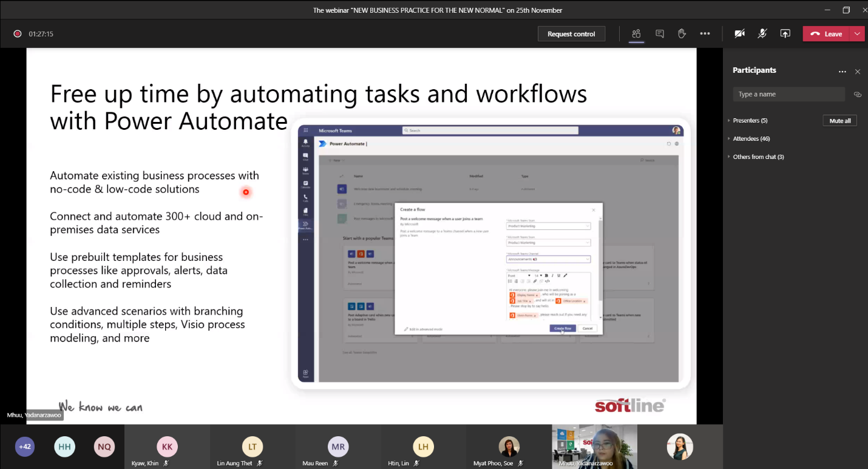868x469 pixels.
Task: Click Activity bell icon in shared Teams sidebar
Action: pos(305,143)
